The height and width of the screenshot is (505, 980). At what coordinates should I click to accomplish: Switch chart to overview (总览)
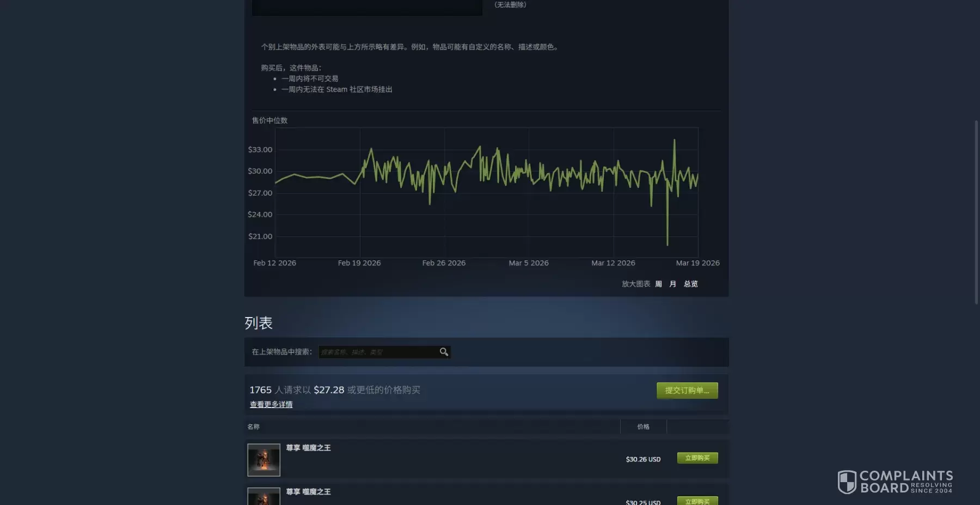coord(690,284)
